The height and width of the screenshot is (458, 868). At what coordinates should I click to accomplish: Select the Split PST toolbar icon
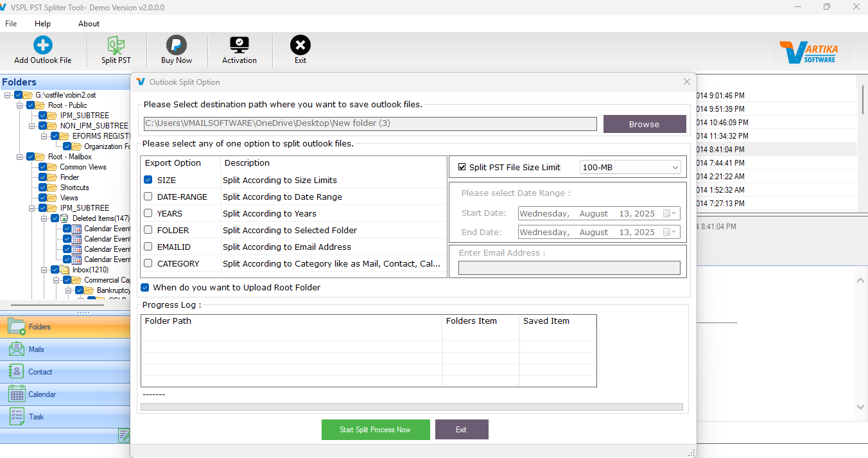tap(116, 49)
